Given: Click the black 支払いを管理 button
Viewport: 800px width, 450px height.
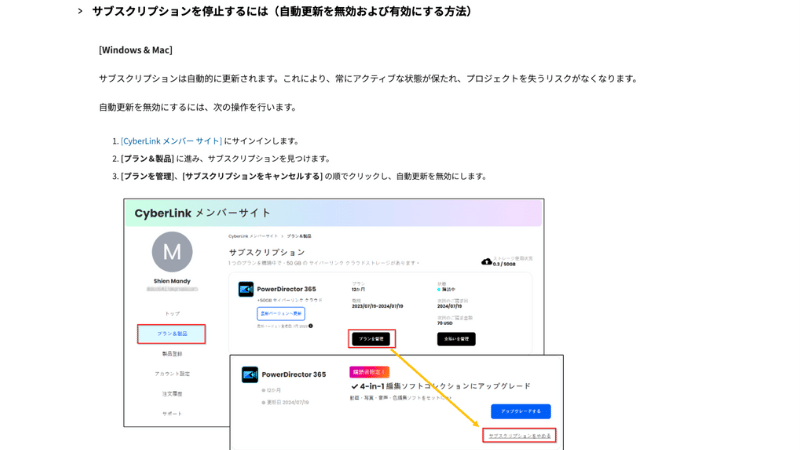Looking at the screenshot, I should click(x=456, y=339).
